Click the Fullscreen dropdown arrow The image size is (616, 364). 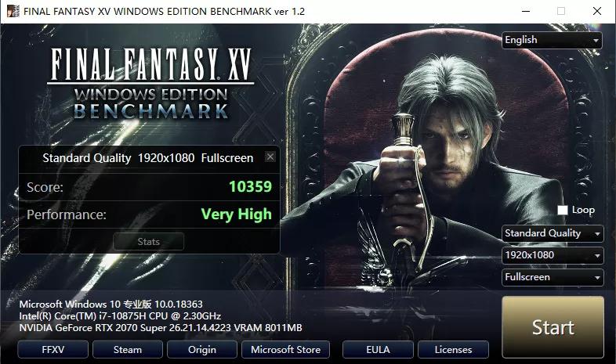(x=597, y=278)
